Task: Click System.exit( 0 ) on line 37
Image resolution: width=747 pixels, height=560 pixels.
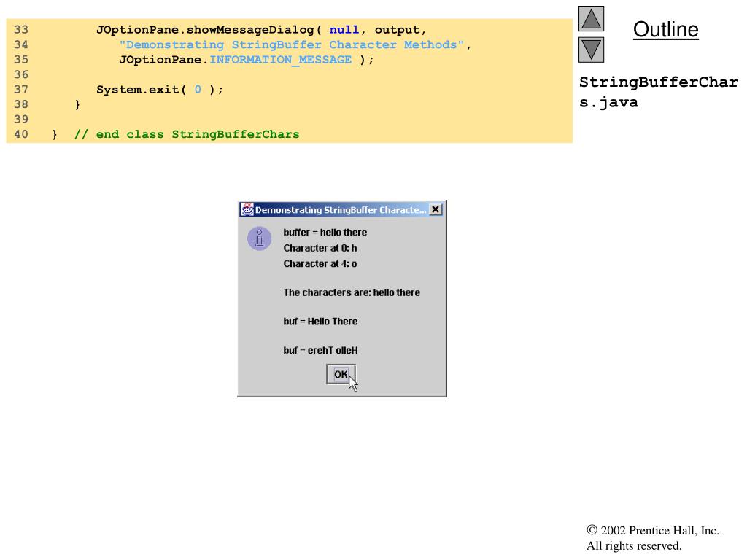Action: point(160,90)
